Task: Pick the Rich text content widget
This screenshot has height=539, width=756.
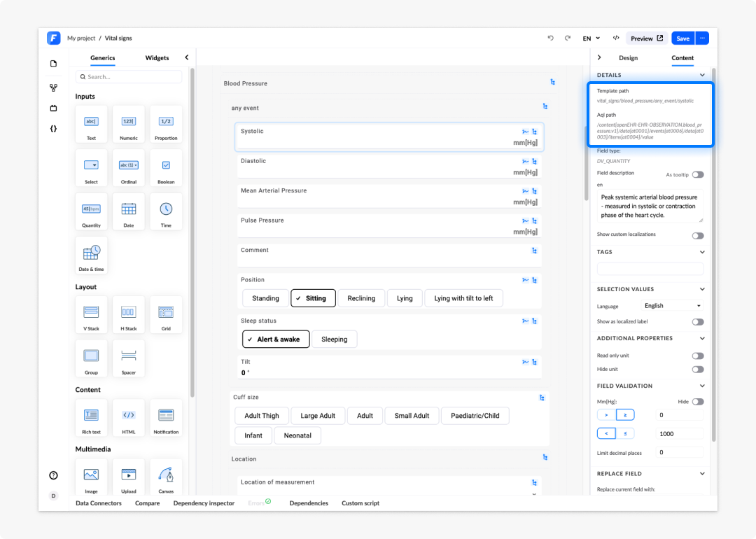Action: [x=91, y=418]
